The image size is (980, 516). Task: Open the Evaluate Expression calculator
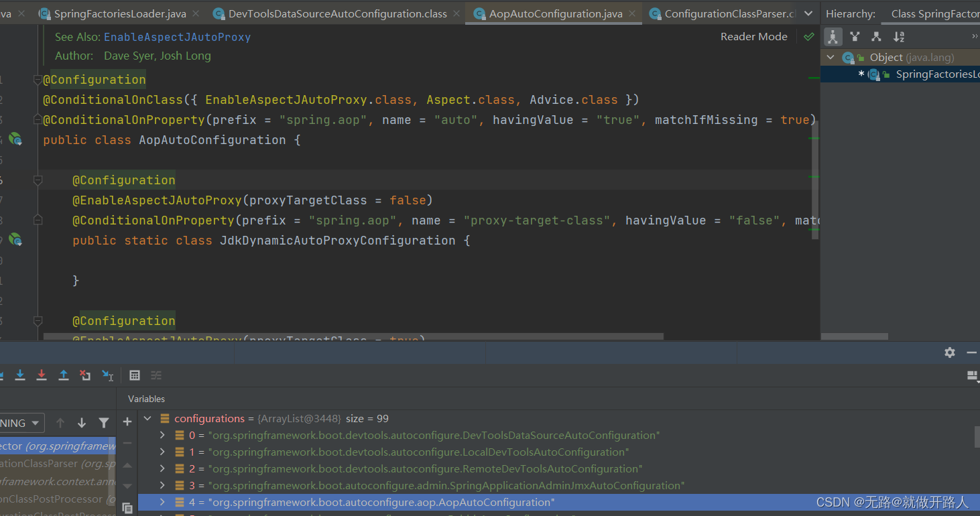(x=135, y=375)
